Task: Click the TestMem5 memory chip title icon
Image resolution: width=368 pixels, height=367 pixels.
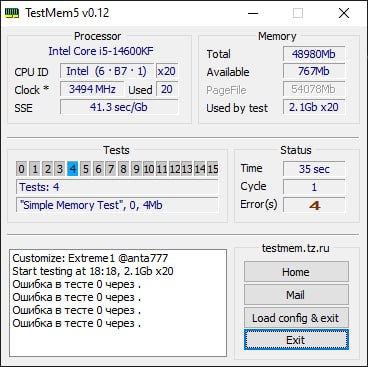Action: click(x=12, y=13)
